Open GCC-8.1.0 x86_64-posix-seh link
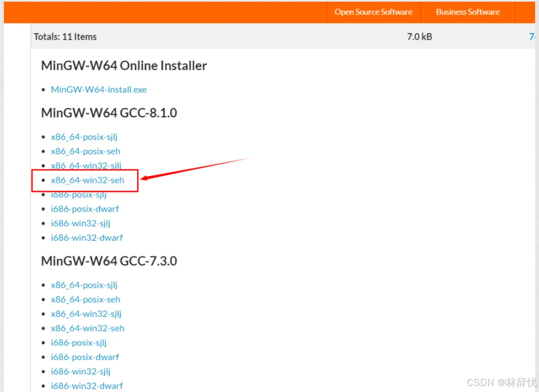 85,151
